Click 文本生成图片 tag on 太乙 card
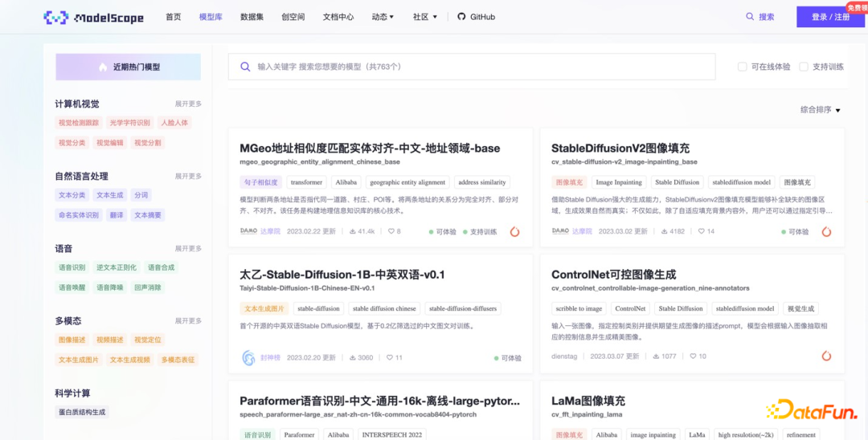The image size is (868, 440). pos(264,308)
